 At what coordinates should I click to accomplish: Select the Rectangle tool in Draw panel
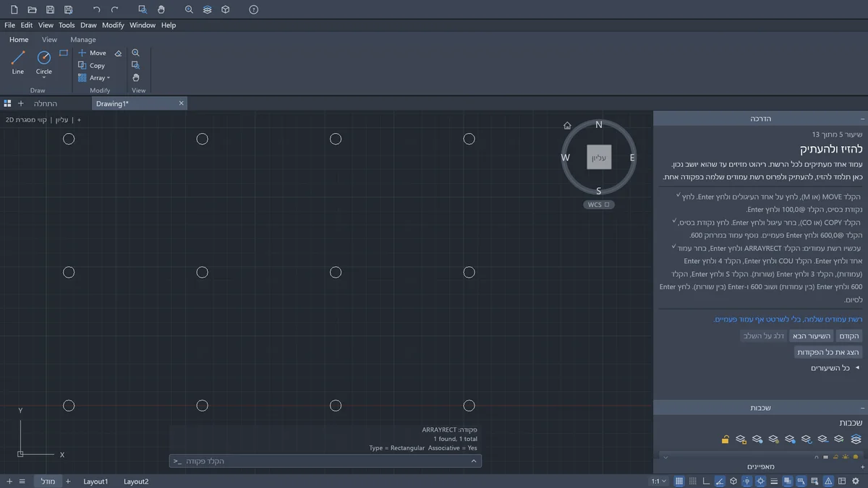pos(64,53)
